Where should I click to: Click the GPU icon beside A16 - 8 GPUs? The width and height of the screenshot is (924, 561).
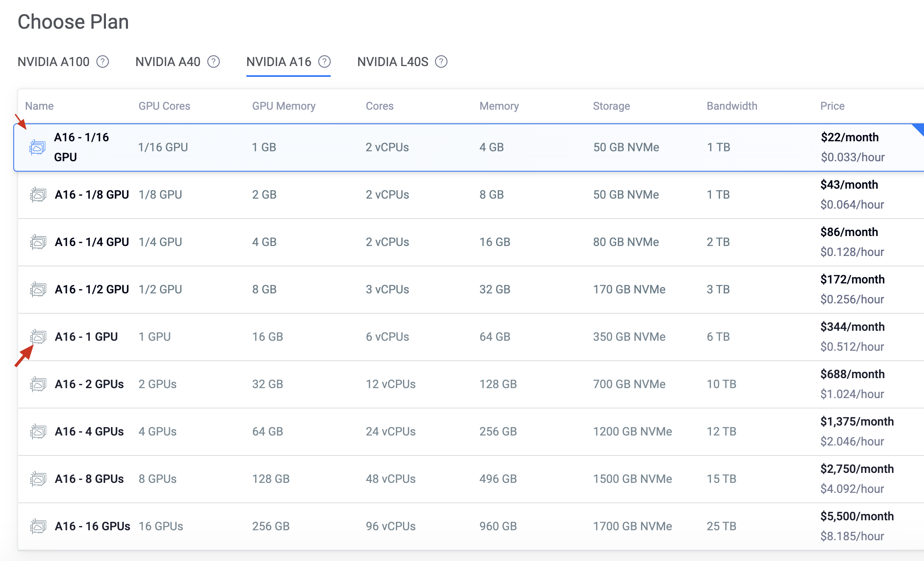pos(38,479)
